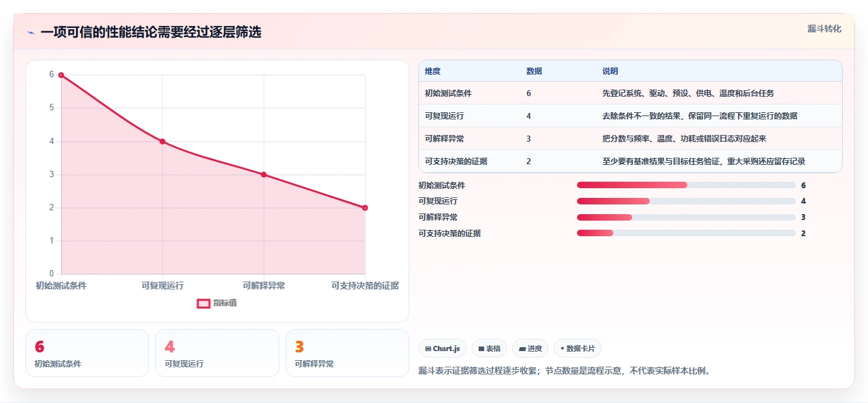The height and width of the screenshot is (403, 868).
Task: Click the 可复现运行 progress bar
Action: coord(686,201)
